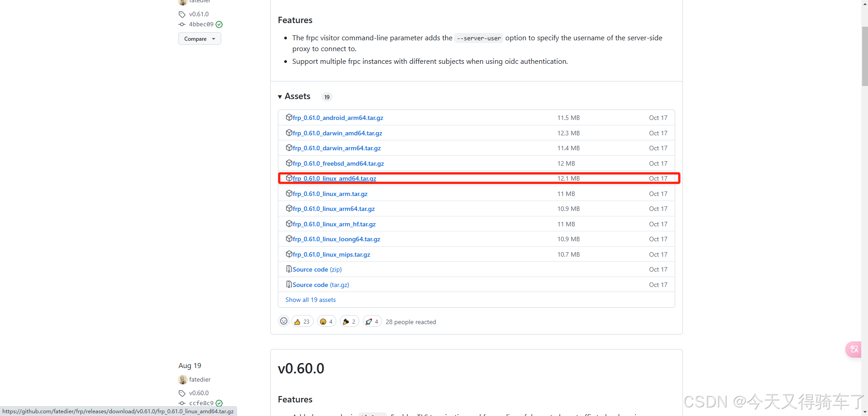Click package icon of linux_arm_hf asset

click(289, 224)
